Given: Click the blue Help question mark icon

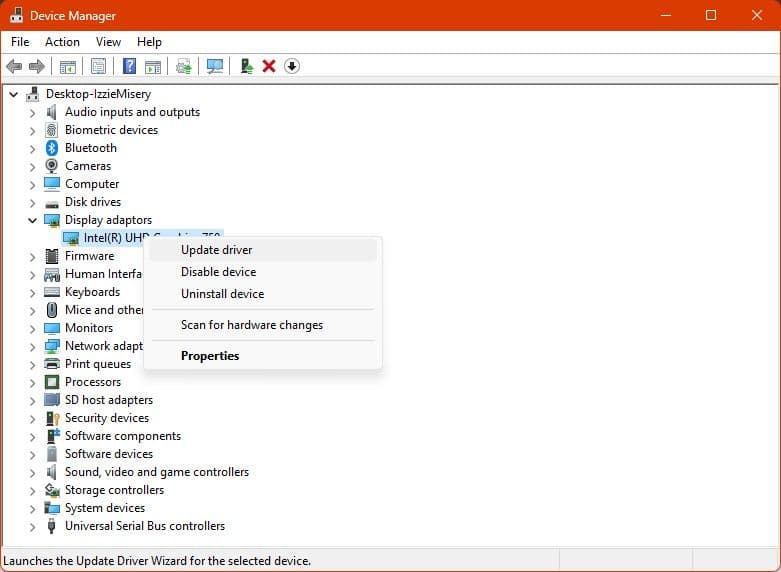Looking at the screenshot, I should (x=129, y=66).
